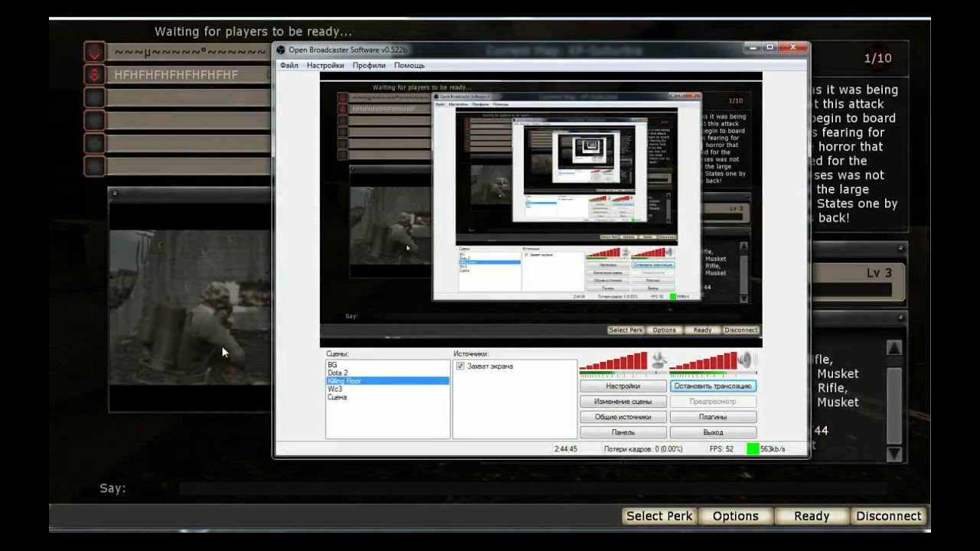Click the Lv 3 perk level label

(x=879, y=273)
